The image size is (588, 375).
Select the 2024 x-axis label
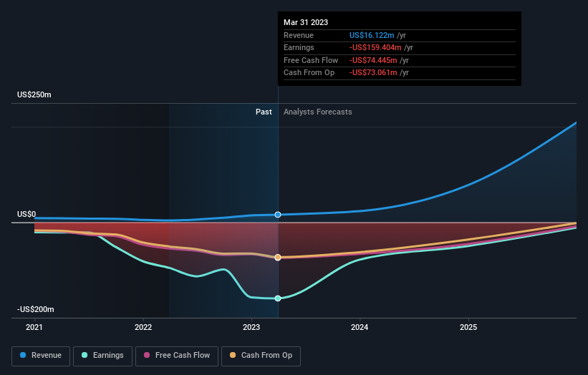pos(360,328)
